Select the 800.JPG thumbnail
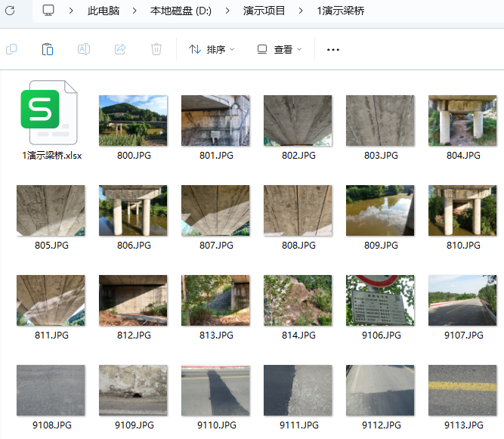This screenshot has height=439, width=504. coord(133,120)
